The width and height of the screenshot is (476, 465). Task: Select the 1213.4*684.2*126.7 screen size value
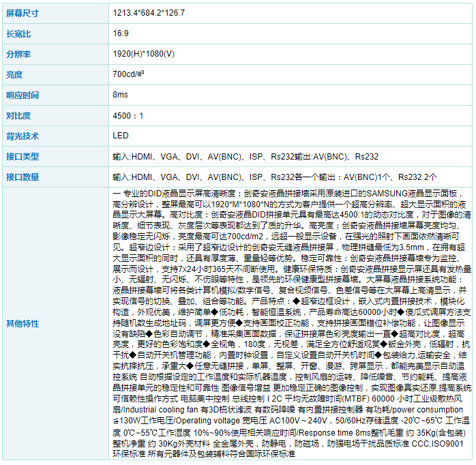coord(148,13)
